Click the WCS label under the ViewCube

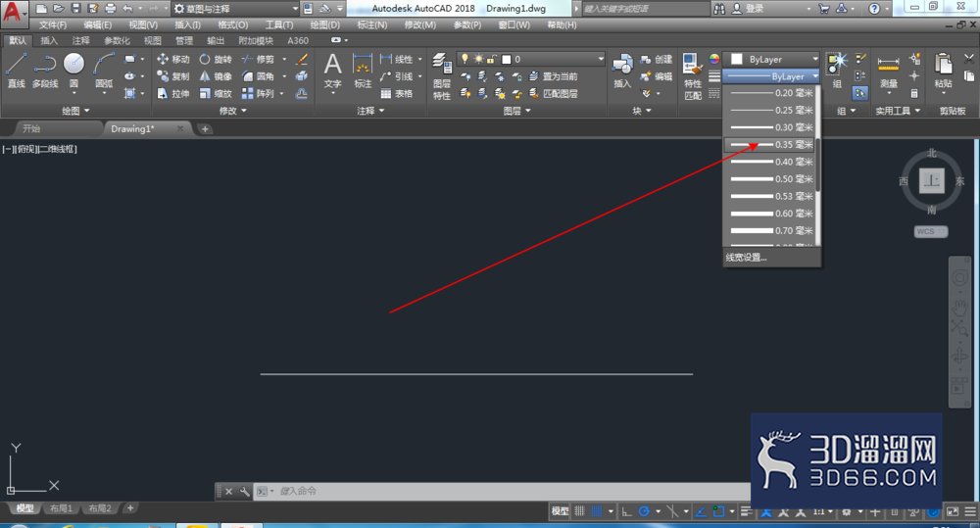[x=931, y=231]
